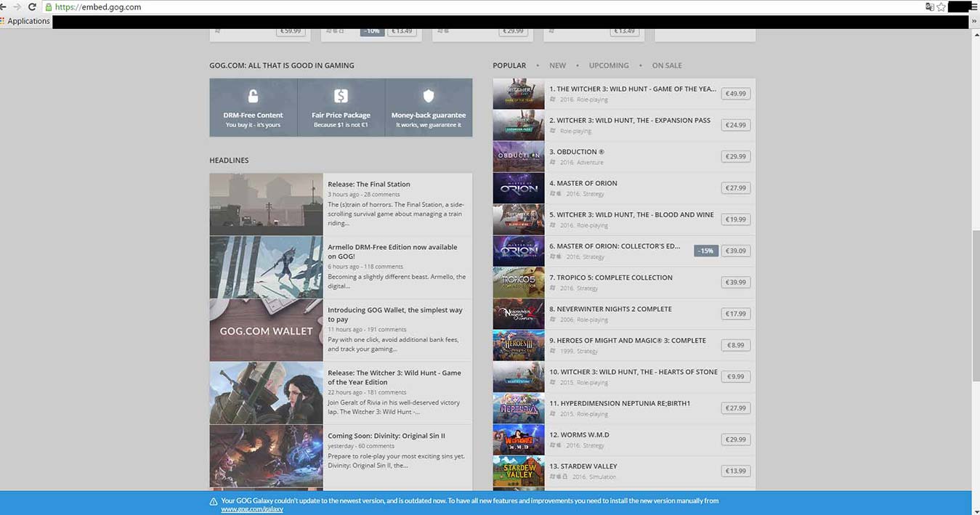Click the Money-back guarantee shield icon
The image size is (980, 515).
tap(429, 96)
